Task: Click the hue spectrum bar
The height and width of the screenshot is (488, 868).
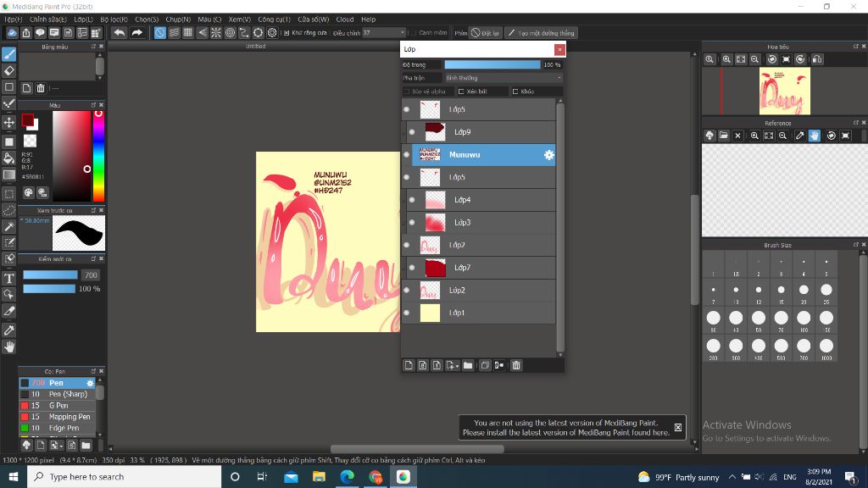Action: pyautogui.click(x=98, y=156)
